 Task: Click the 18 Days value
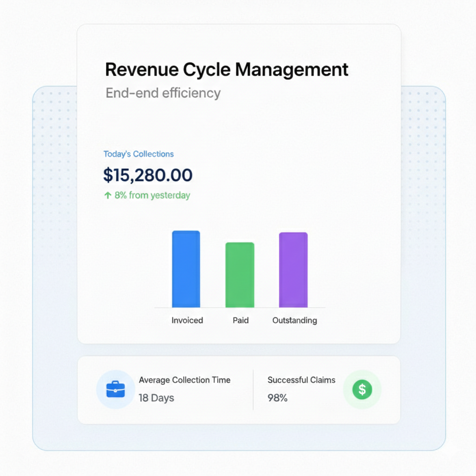coord(156,398)
